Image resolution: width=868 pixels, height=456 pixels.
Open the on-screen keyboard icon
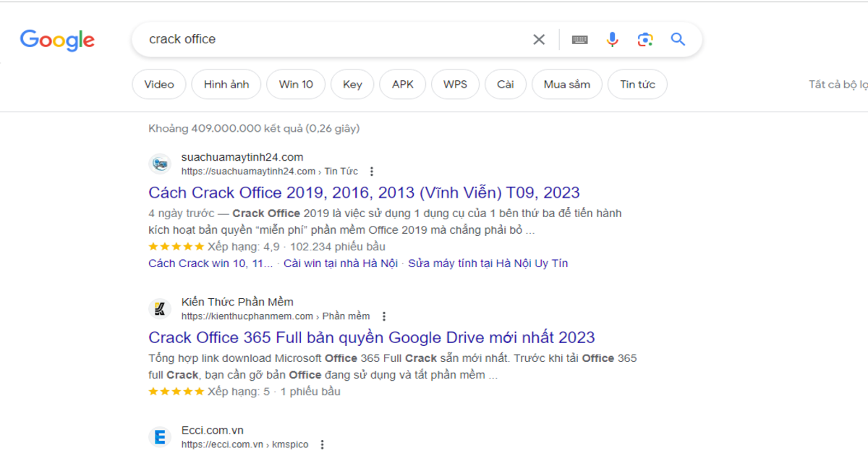(x=579, y=40)
